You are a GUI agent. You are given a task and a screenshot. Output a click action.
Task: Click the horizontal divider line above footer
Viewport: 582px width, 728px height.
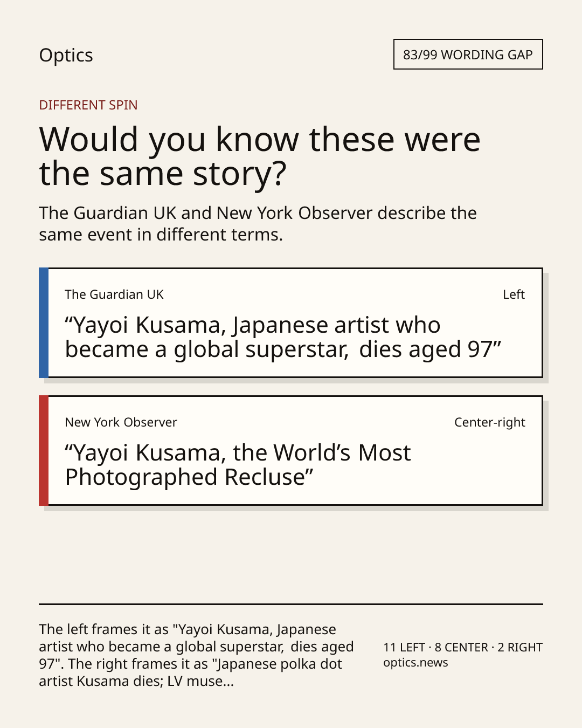coord(291,604)
